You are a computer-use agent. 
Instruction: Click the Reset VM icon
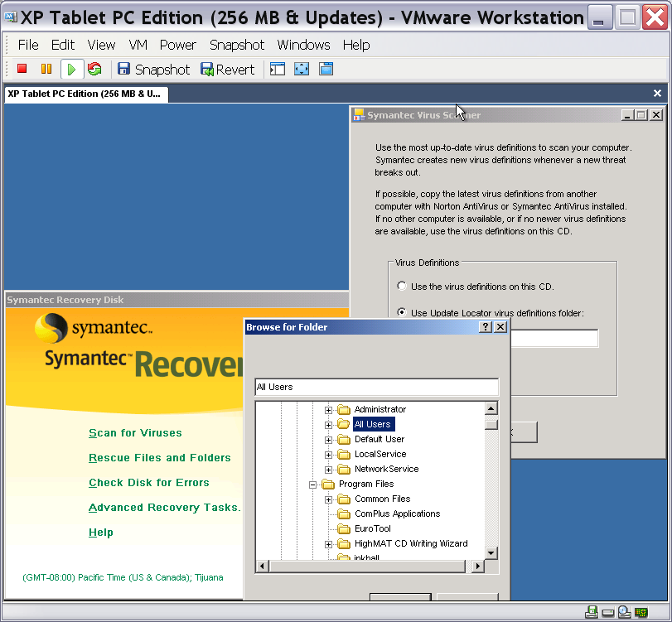click(94, 70)
